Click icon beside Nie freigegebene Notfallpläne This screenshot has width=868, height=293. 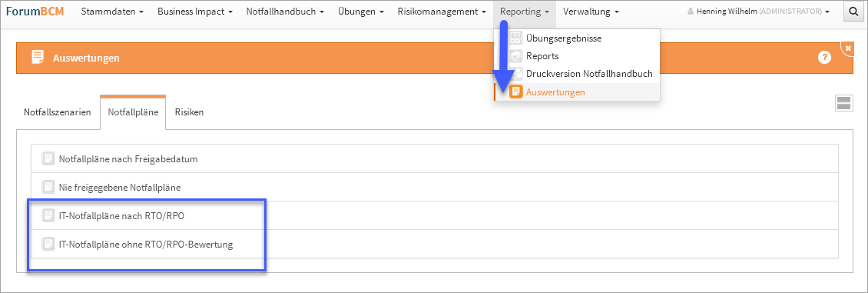pyautogui.click(x=48, y=187)
